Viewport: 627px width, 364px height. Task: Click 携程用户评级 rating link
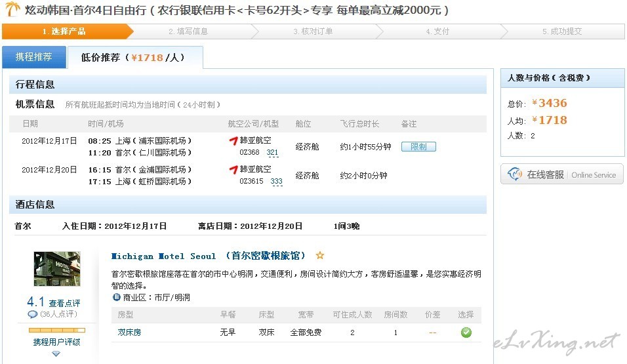point(56,342)
